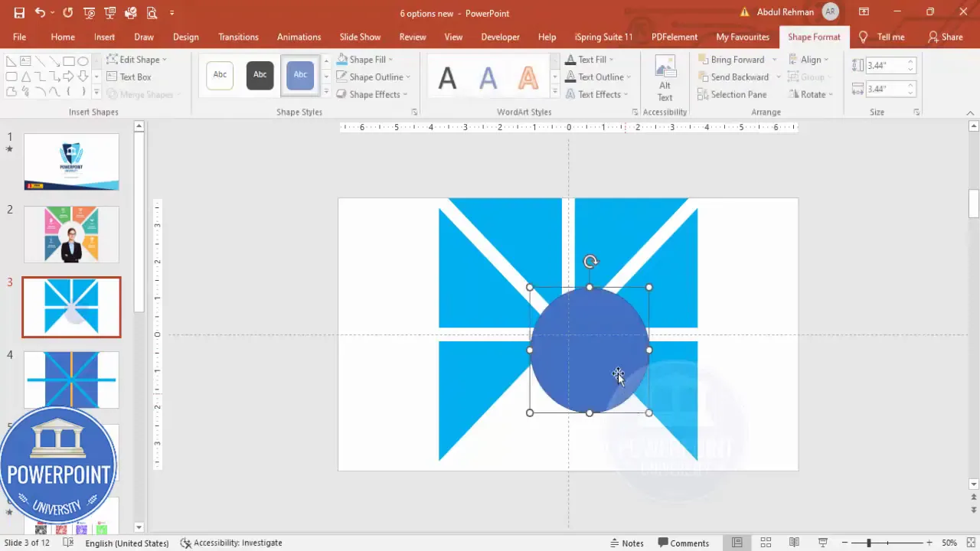980x551 pixels.
Task: Click the Share button
Action: pyautogui.click(x=945, y=37)
